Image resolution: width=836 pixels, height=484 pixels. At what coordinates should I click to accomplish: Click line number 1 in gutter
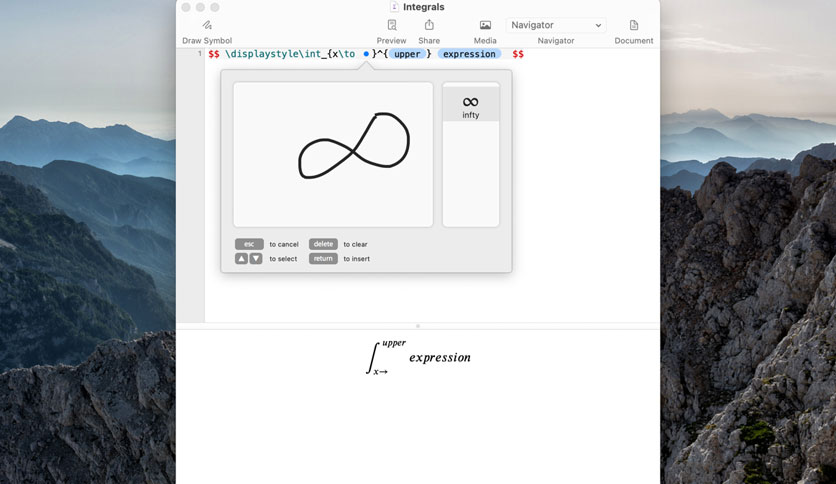(199, 53)
